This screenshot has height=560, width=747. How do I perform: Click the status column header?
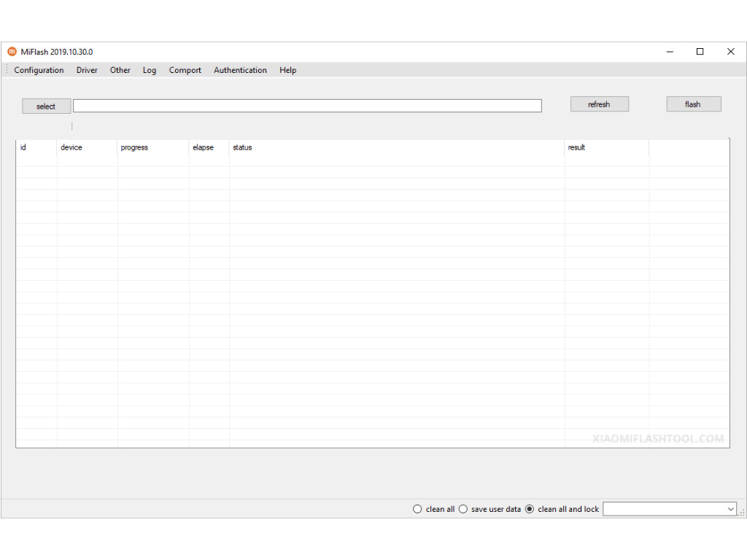[x=242, y=148]
